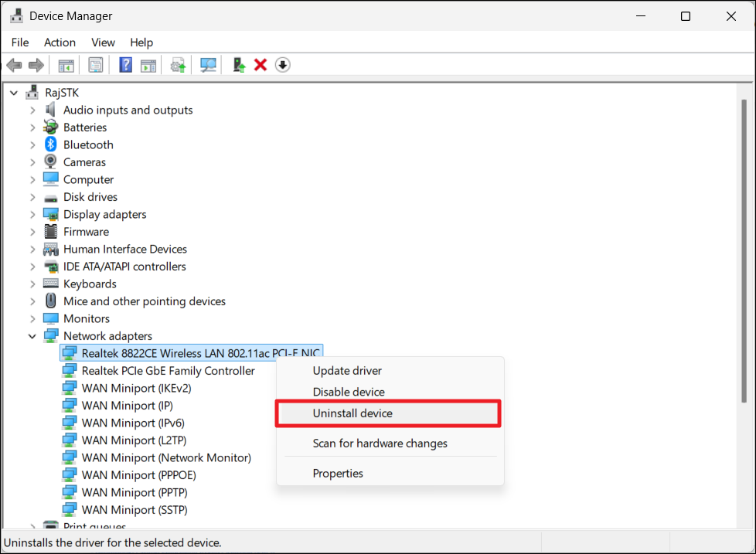This screenshot has height=554, width=756.
Task: Click Properties in the context menu
Action: coord(338,473)
